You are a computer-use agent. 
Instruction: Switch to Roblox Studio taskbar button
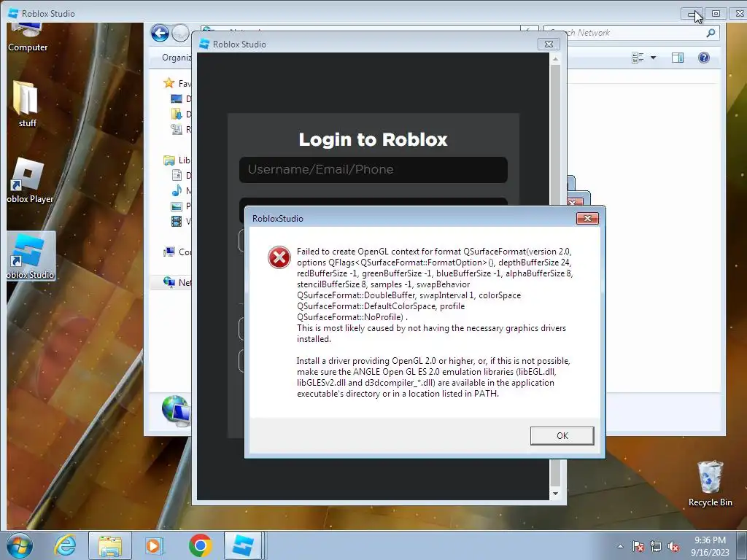[x=243, y=545]
